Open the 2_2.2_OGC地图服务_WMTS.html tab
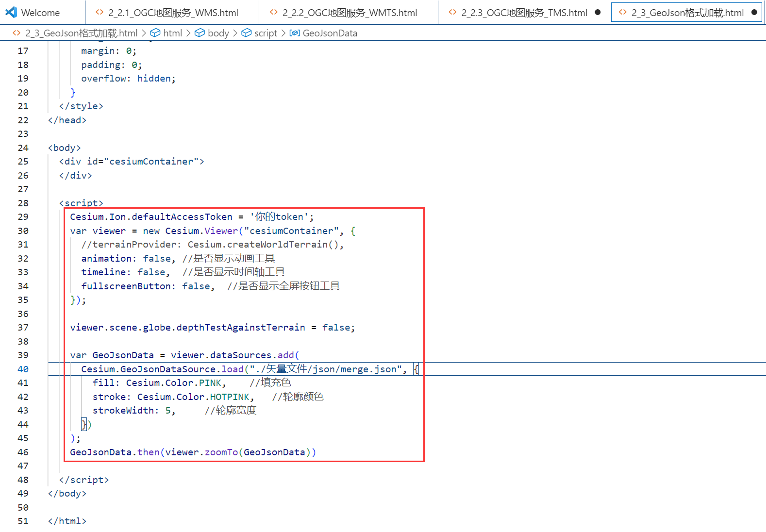 coord(349,13)
